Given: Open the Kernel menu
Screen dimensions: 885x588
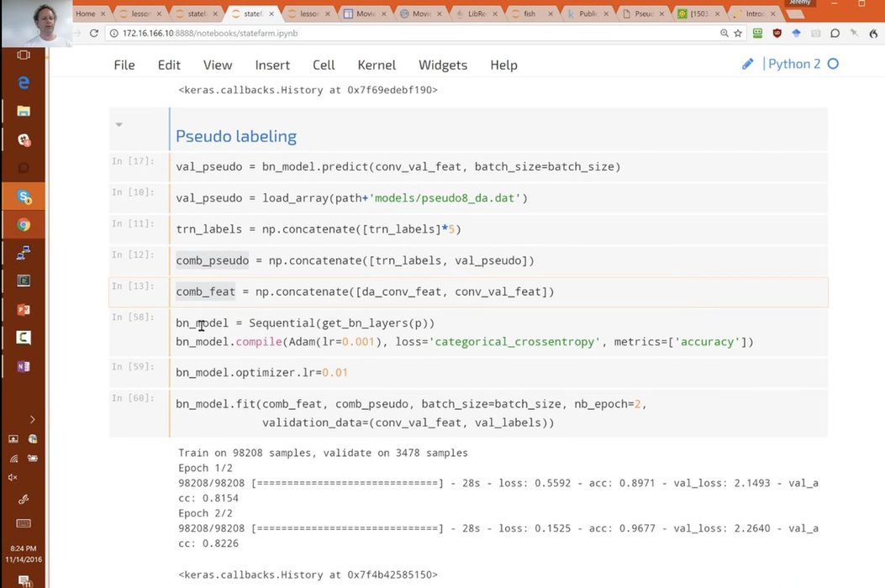Looking at the screenshot, I should 377,65.
